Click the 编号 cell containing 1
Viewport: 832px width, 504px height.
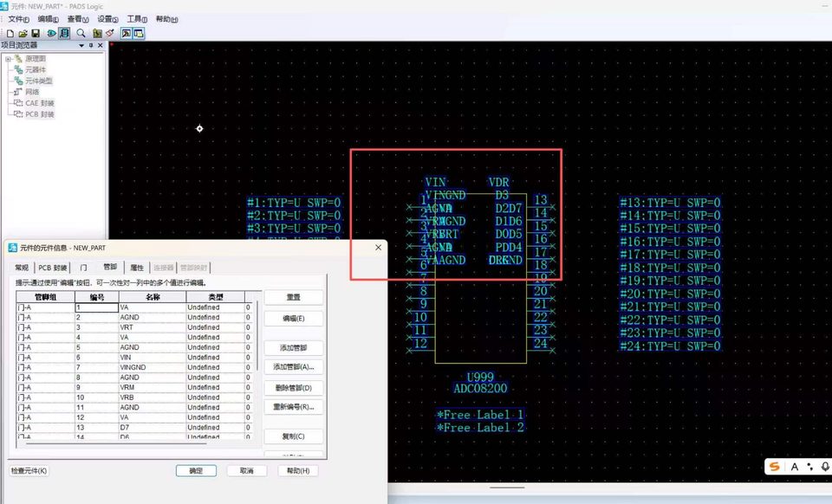pyautogui.click(x=96, y=307)
